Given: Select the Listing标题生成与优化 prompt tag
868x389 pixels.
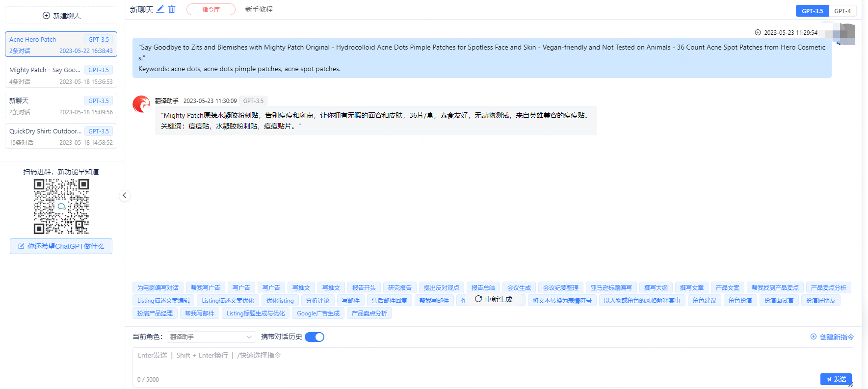Looking at the screenshot, I should pos(256,313).
